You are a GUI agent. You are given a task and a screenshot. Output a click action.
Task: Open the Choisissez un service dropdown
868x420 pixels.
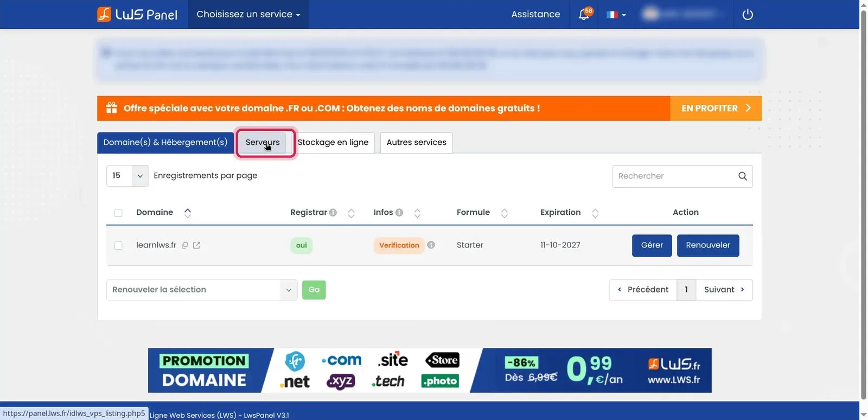(x=248, y=14)
